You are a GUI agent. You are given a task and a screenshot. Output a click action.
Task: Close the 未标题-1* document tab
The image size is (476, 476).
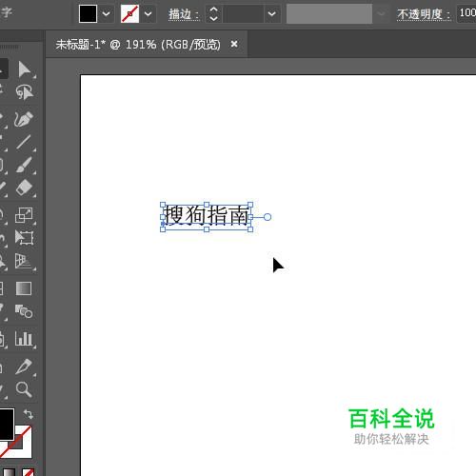[x=234, y=44]
